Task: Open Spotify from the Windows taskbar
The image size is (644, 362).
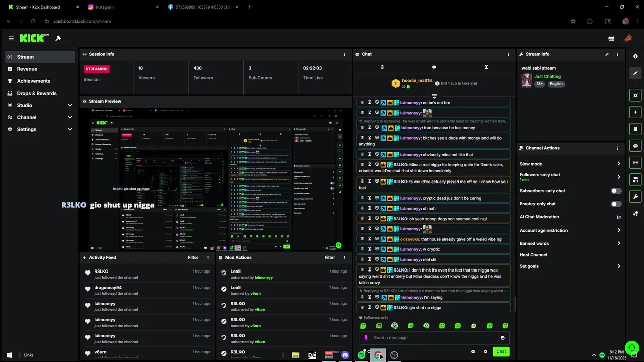Action: (361, 355)
